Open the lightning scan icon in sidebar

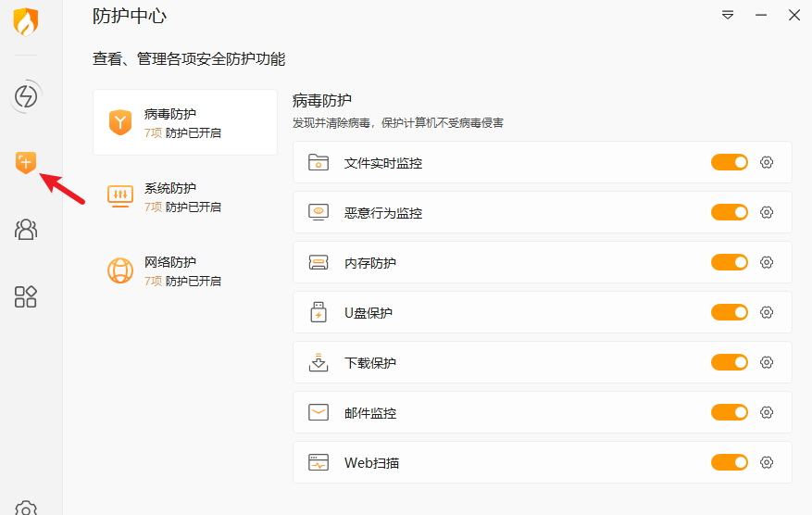[x=25, y=96]
